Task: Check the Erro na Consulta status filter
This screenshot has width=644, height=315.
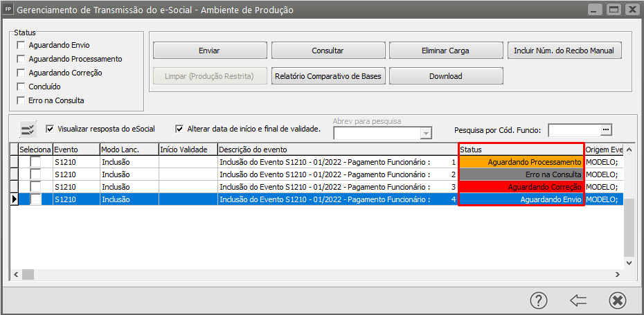Action: tap(21, 100)
